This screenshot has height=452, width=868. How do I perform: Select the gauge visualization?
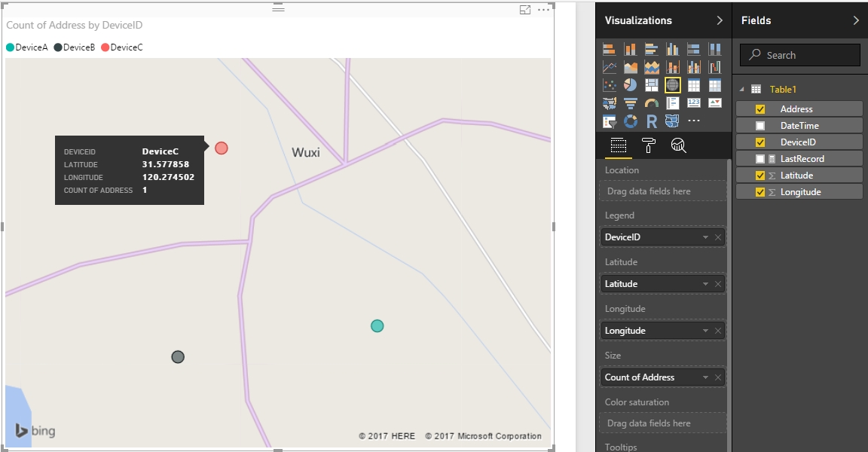(651, 103)
